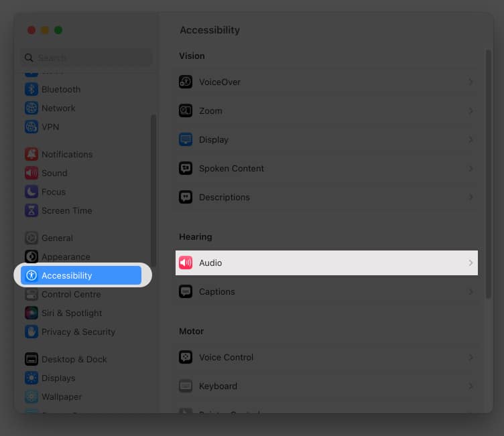
Task: Click the search magnifier icon
Action: click(29, 58)
